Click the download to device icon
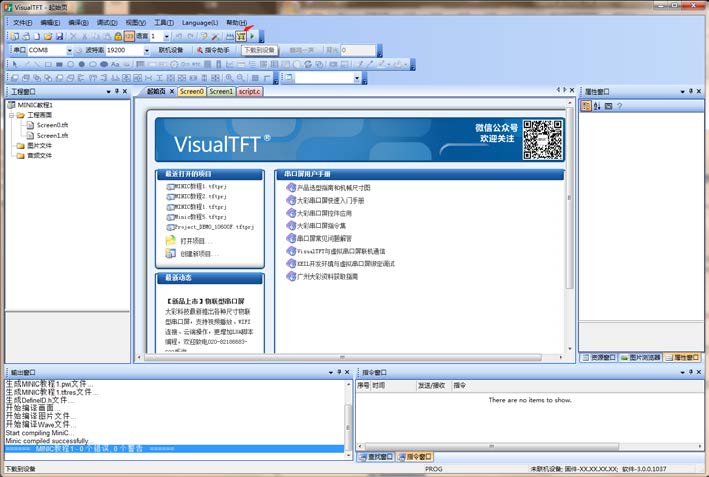Image resolution: width=709 pixels, height=477 pixels. coord(241,36)
